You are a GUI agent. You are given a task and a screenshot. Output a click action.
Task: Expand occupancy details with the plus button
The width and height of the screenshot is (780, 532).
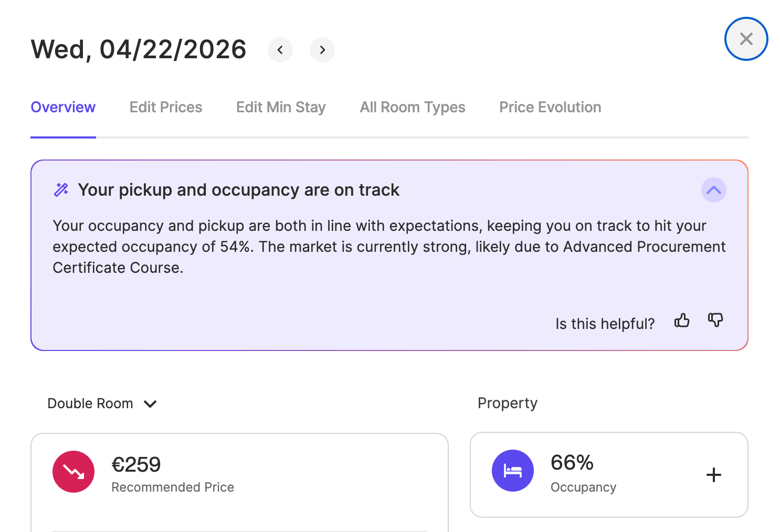pyautogui.click(x=713, y=475)
